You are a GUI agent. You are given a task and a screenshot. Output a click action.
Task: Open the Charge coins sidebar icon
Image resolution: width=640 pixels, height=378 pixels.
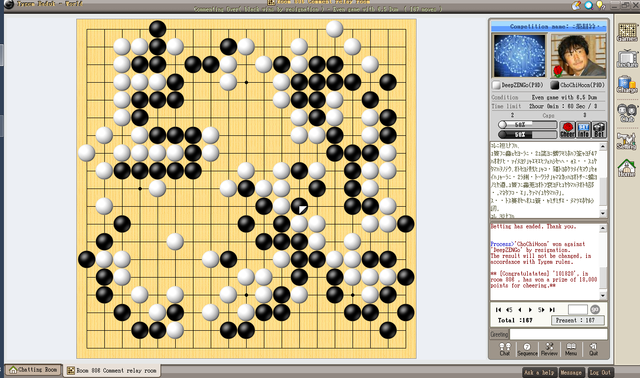627,84
